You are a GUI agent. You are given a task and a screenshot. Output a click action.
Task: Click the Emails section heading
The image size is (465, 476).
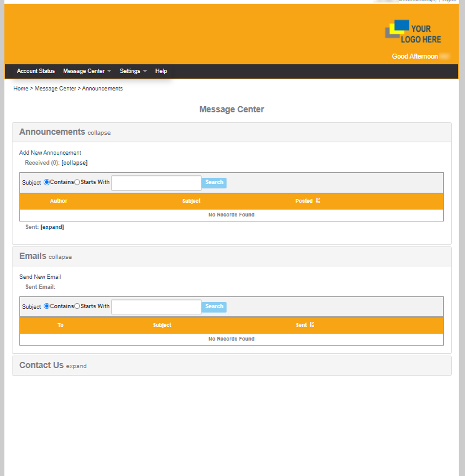pos(33,256)
